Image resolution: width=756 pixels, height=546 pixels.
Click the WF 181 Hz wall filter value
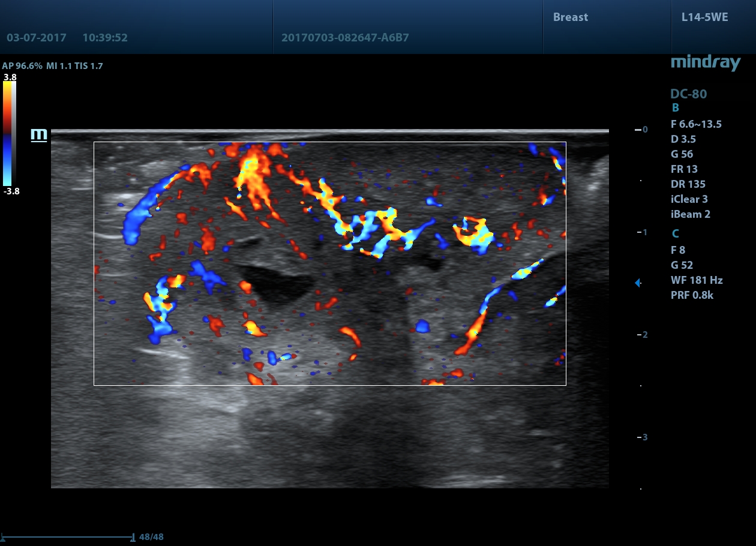pos(696,280)
